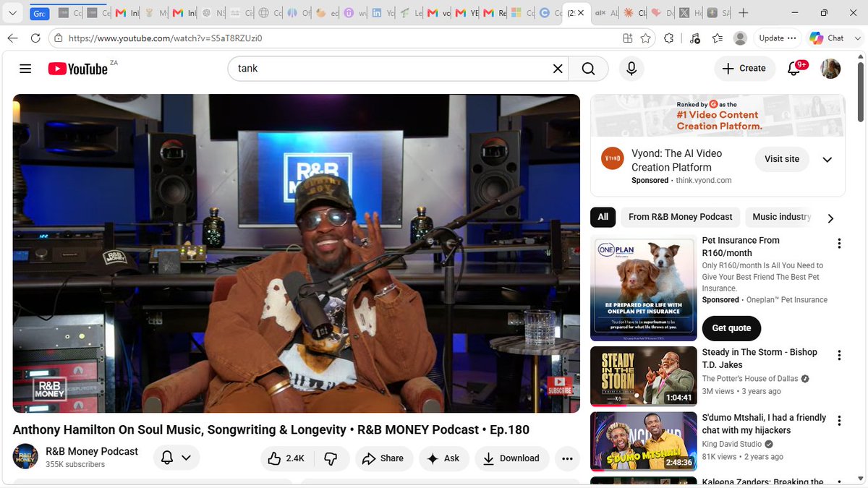Screen dimensions: 868x488
Task: Switch to the X (Twitter) browser tab
Action: click(x=692, y=13)
